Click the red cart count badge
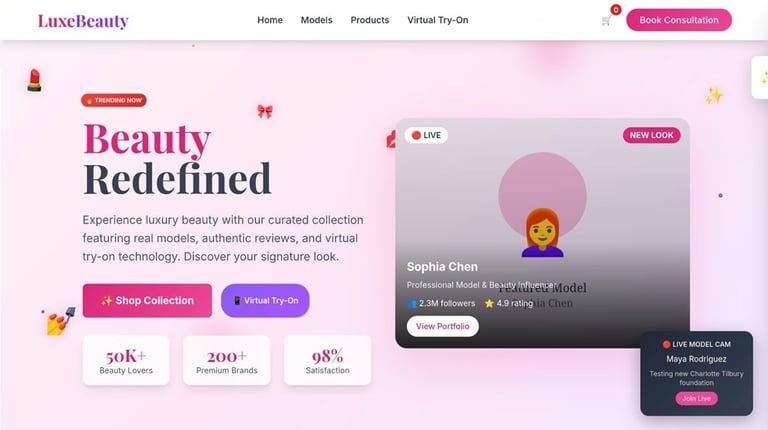Screen dimensions: 768x430 pos(616,10)
